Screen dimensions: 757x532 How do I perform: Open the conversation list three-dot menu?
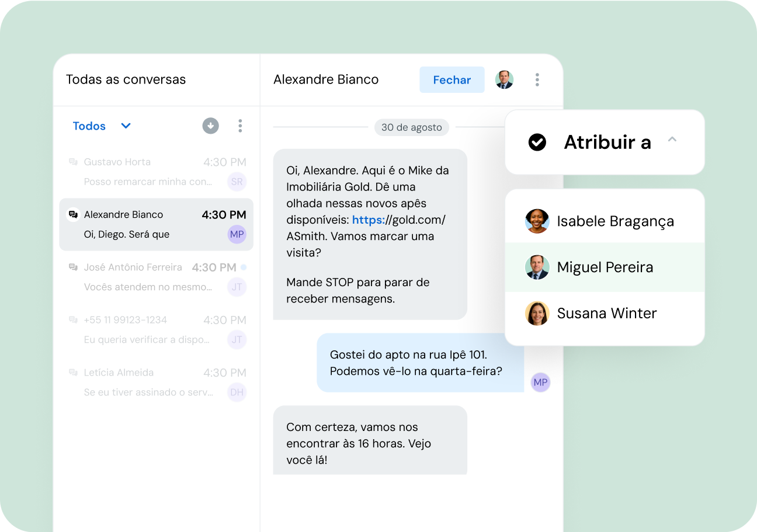[x=240, y=126]
